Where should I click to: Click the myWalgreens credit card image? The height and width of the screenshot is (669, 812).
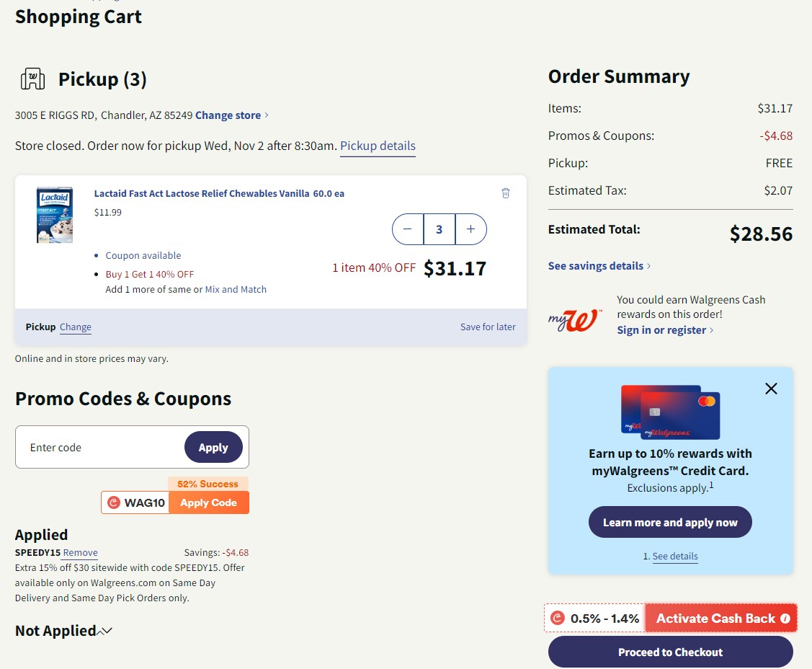click(669, 412)
